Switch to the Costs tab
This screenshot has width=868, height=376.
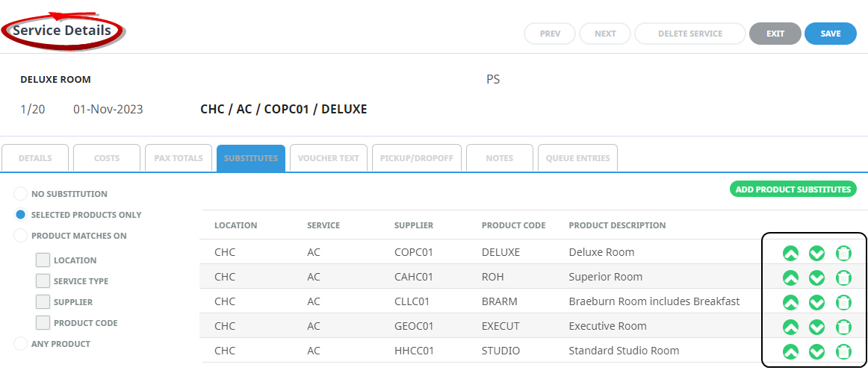[x=107, y=158]
